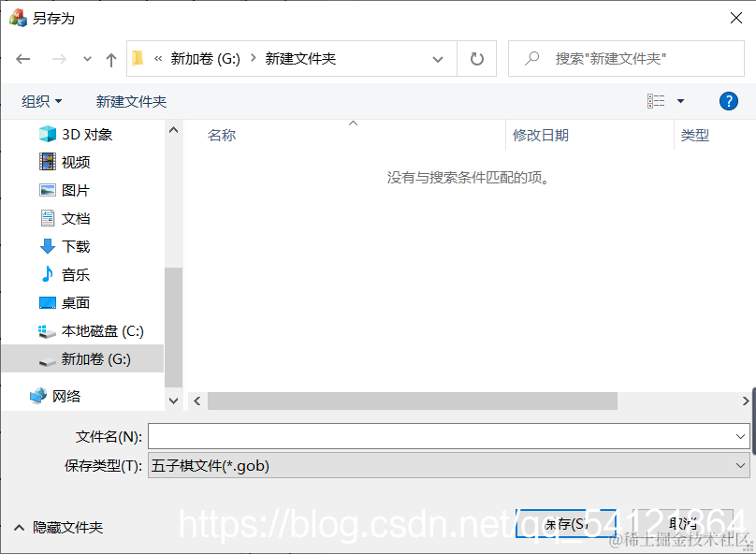Open more view options dropdown arrow
The image size is (756, 554).
point(681,101)
